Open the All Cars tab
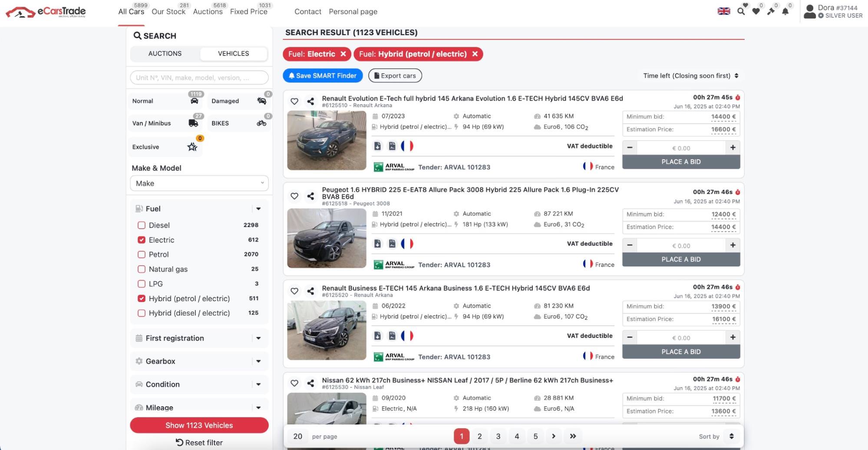Screen dimensions: 868x450 coord(131,12)
